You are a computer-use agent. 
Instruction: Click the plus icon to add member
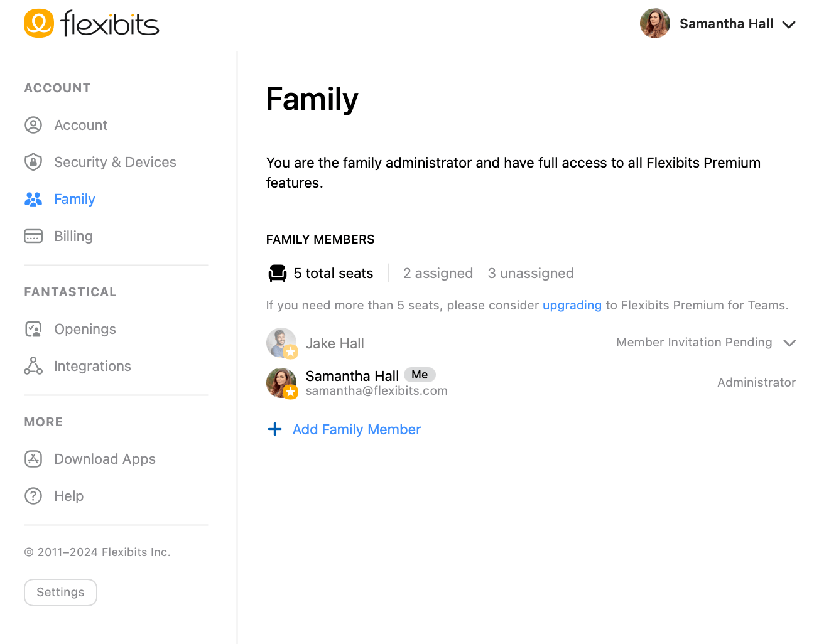tap(274, 429)
